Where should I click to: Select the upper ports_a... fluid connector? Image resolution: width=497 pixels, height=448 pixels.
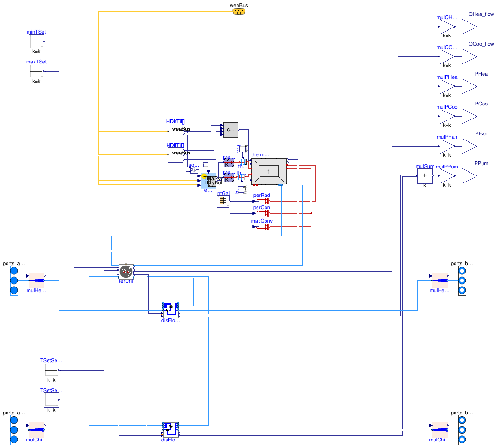pyautogui.click(x=14, y=280)
